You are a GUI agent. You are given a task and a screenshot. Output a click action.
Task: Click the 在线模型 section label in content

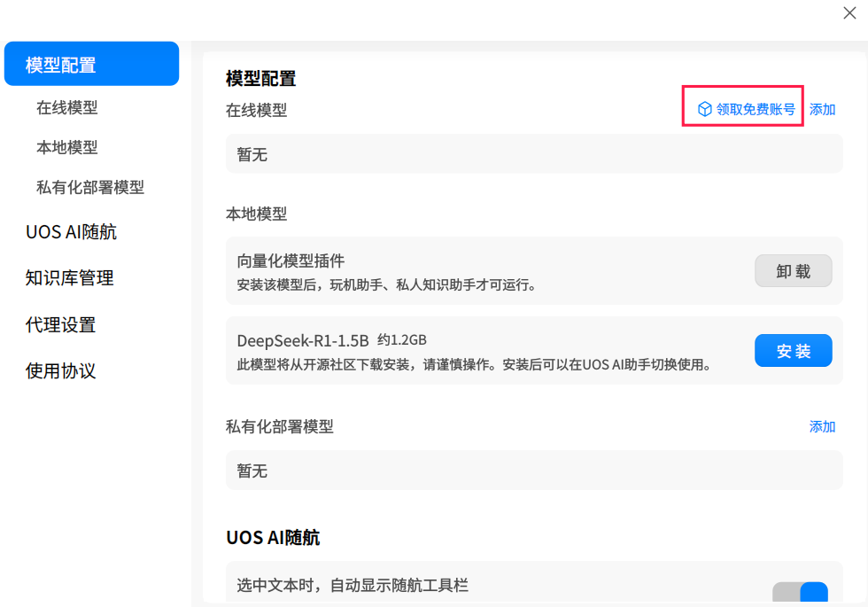[256, 110]
